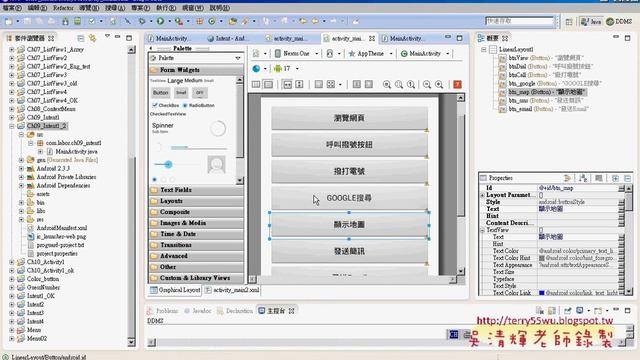
Task: Open the MainActivity dropdown in layout toolbar
Action: coord(447,53)
